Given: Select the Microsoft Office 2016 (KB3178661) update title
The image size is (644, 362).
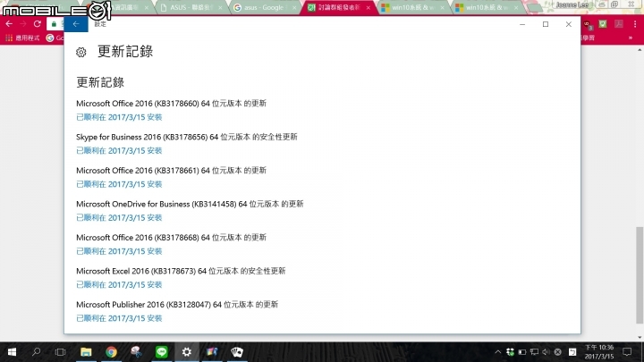Looking at the screenshot, I should pyautogui.click(x=171, y=171).
